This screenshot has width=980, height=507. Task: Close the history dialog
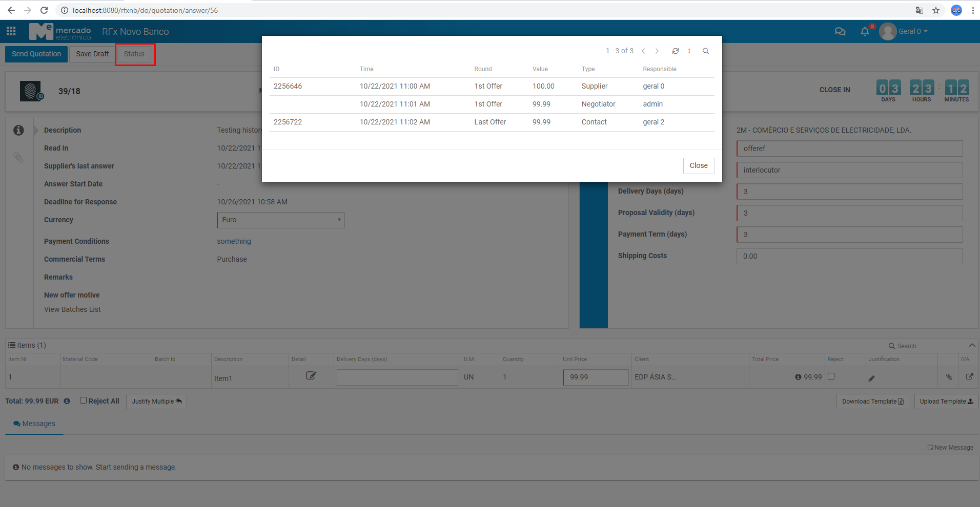point(698,165)
